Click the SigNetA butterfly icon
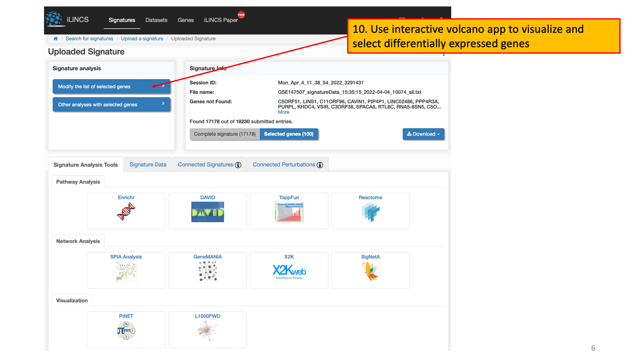Image resolution: width=644 pixels, height=362 pixels. (370, 271)
